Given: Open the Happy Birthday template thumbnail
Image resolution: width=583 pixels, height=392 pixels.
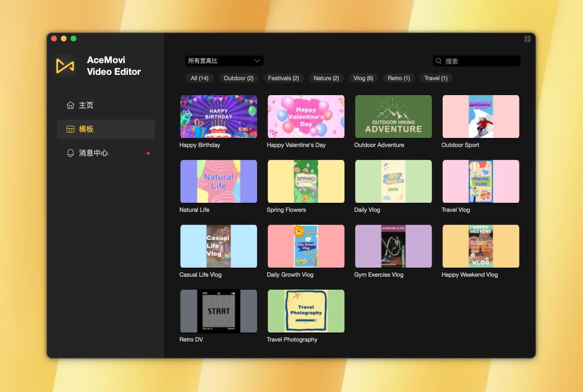Looking at the screenshot, I should pos(219,117).
